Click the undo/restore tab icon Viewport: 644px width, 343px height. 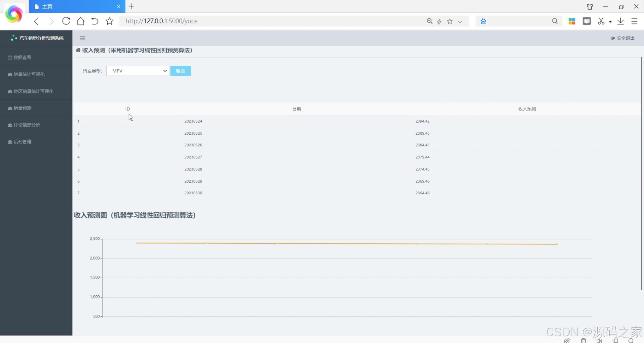click(x=95, y=21)
